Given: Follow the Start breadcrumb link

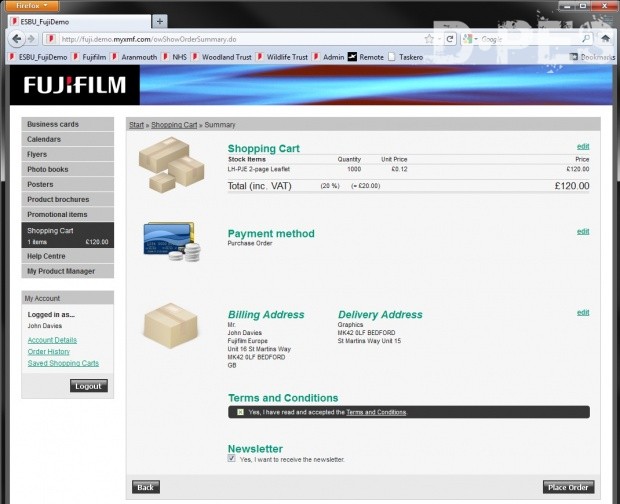Looking at the screenshot, I should point(136,125).
